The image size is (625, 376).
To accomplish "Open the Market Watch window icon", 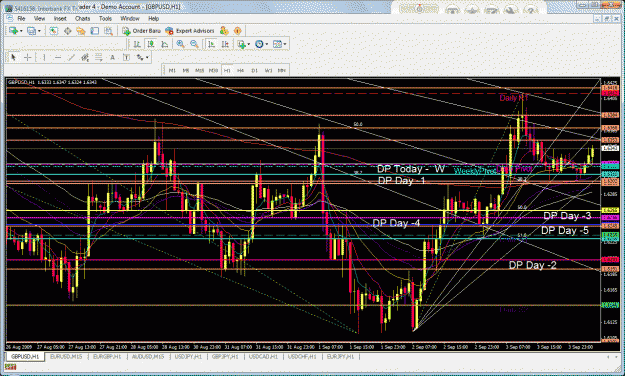I will [x=53, y=31].
